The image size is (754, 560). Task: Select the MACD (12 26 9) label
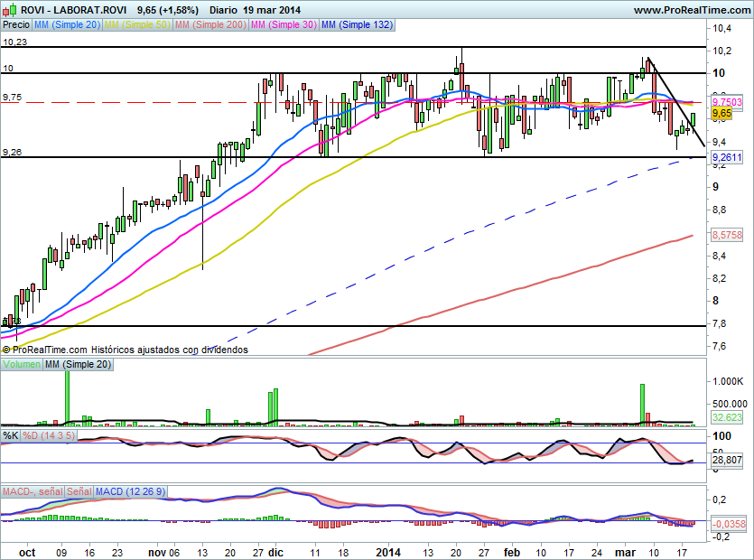tap(131, 491)
